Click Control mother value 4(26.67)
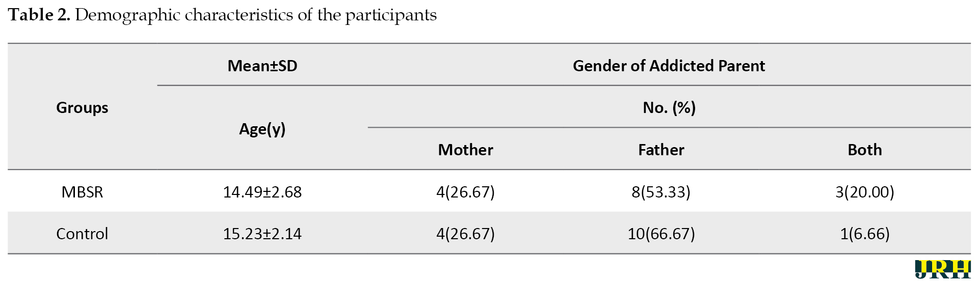This screenshot has height=283, width=980. (465, 234)
